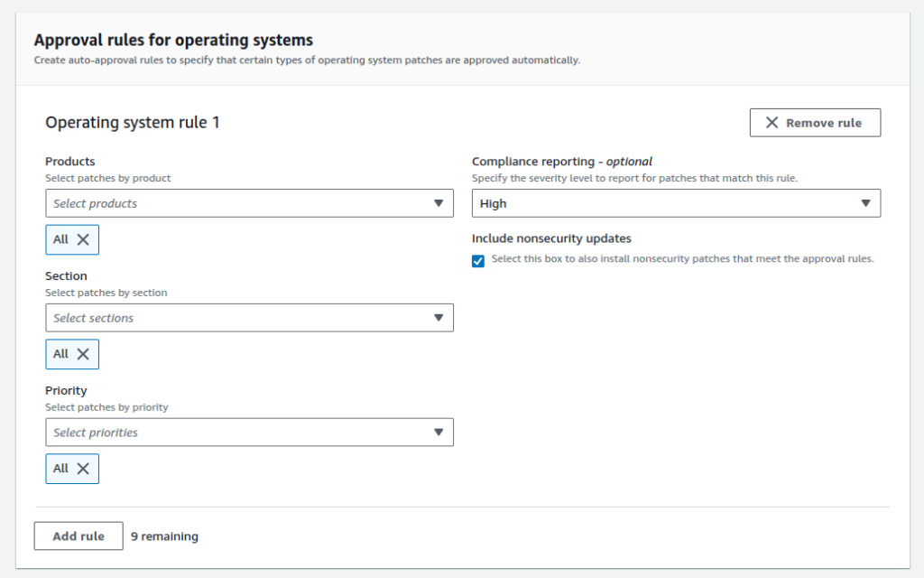
Task: Click the 'Specify the severity level to report' description
Action: pos(634,178)
